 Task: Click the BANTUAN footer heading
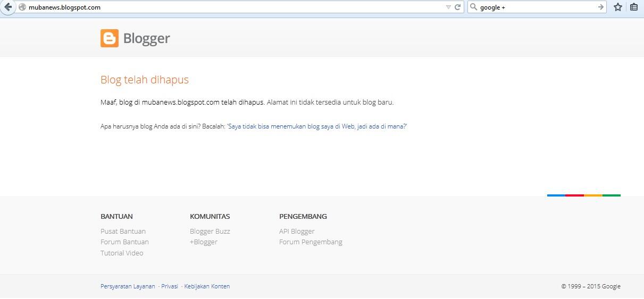[x=116, y=216]
